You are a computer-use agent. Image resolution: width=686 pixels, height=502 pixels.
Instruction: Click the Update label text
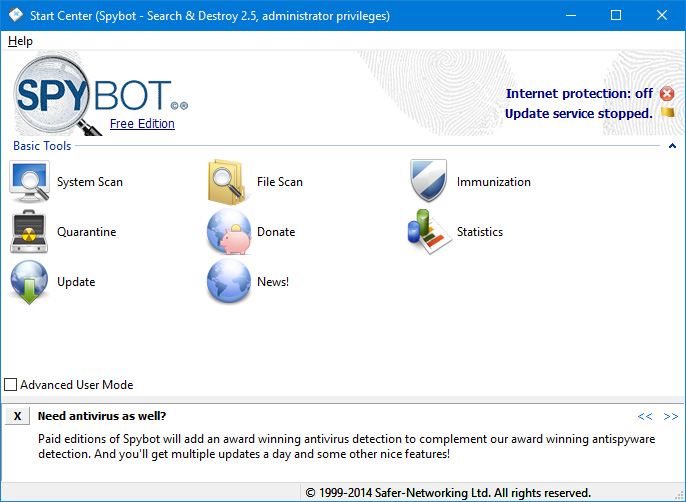click(x=76, y=282)
